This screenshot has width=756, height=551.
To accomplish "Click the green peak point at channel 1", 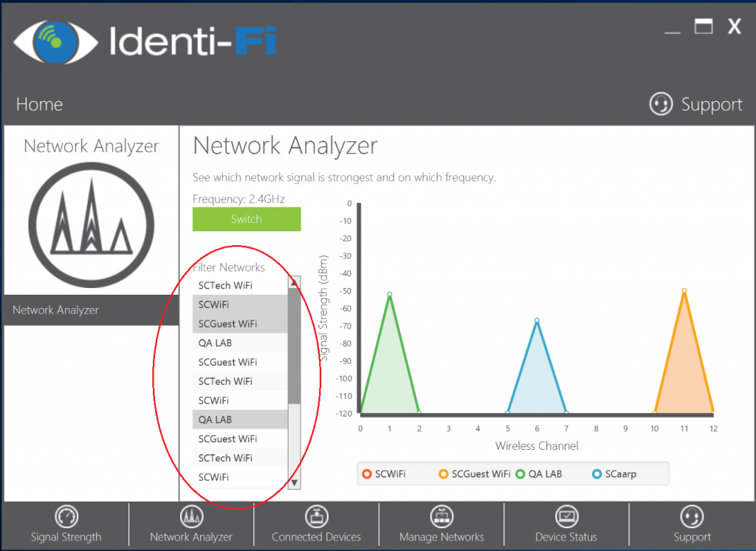I will click(x=390, y=294).
